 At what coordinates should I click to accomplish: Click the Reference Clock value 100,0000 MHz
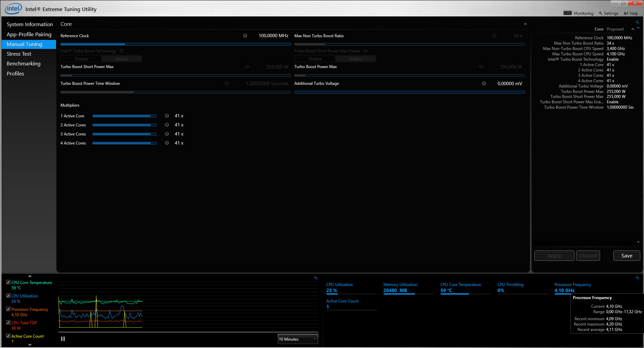[273, 36]
